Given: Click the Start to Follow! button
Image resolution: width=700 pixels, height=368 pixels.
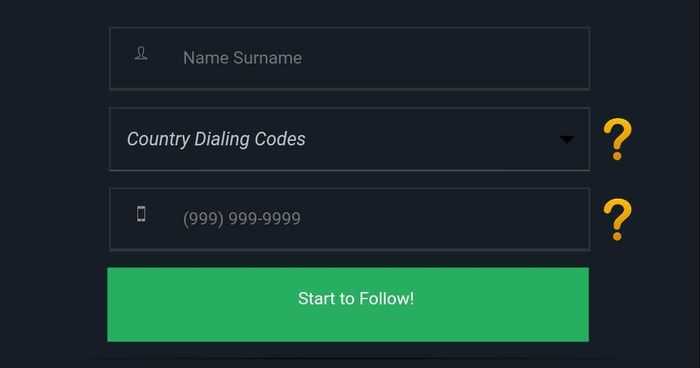Looking at the screenshot, I should (x=348, y=305).
